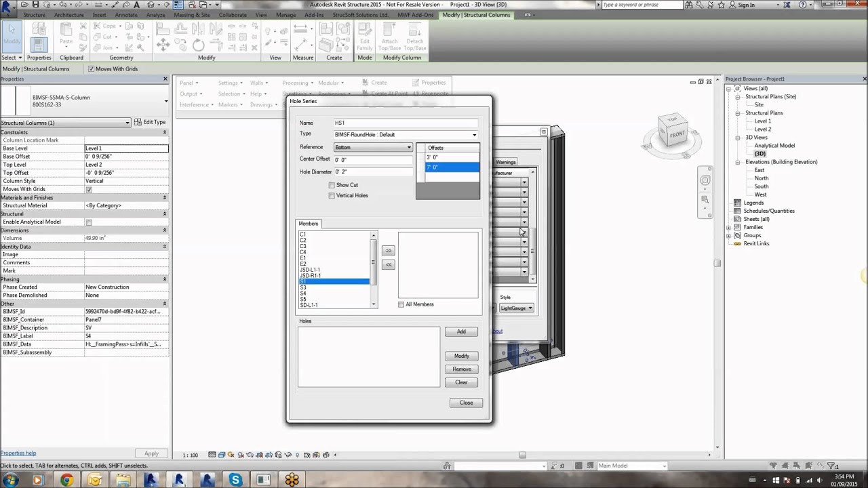Collapse the 3D Views tree node
Screen dimensions: 868x488
[x=737, y=138]
